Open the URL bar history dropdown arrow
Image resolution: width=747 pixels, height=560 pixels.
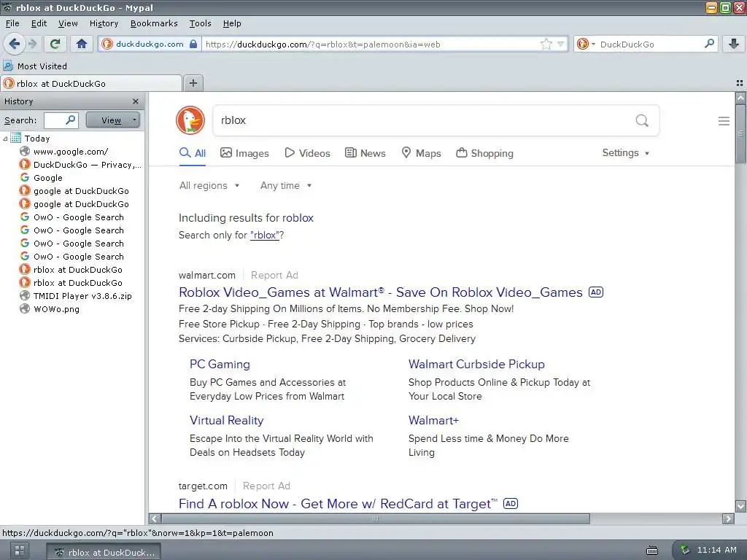561,44
